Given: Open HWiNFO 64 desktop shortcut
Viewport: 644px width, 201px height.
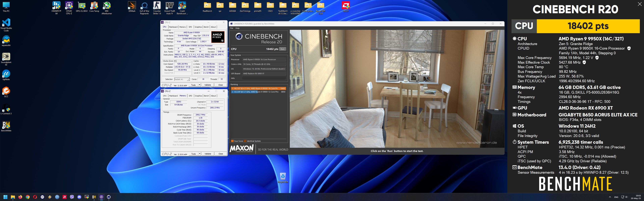Looking at the screenshot, I should click(56, 8).
